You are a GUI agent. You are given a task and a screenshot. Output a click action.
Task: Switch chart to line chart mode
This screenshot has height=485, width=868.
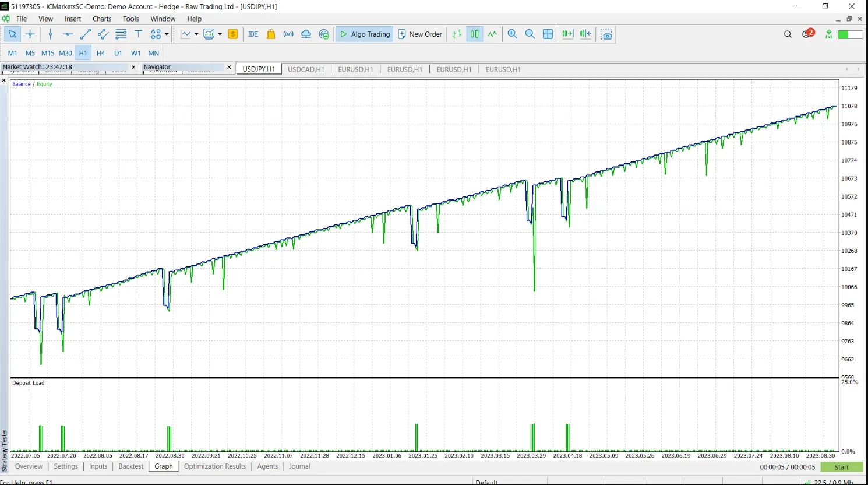(x=492, y=34)
